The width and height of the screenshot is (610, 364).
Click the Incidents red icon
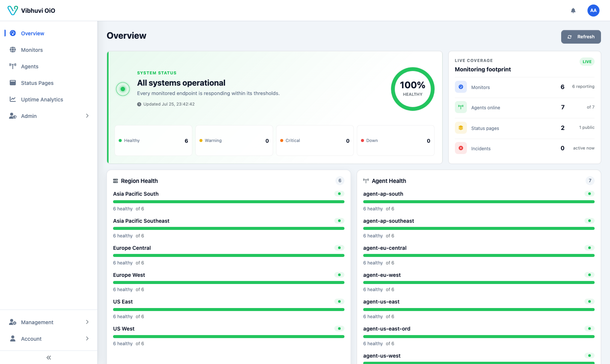coord(461,148)
